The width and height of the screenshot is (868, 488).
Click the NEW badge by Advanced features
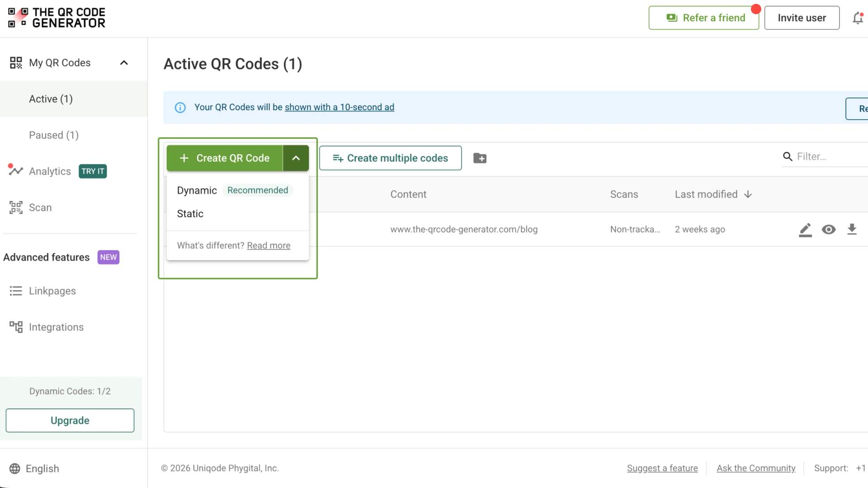[x=108, y=257]
